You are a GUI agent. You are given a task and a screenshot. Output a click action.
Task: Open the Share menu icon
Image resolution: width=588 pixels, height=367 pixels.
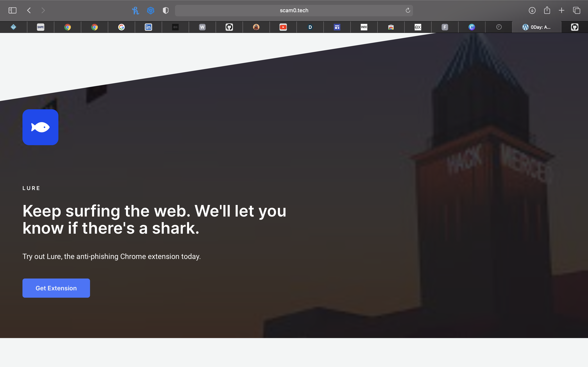pyautogui.click(x=547, y=10)
